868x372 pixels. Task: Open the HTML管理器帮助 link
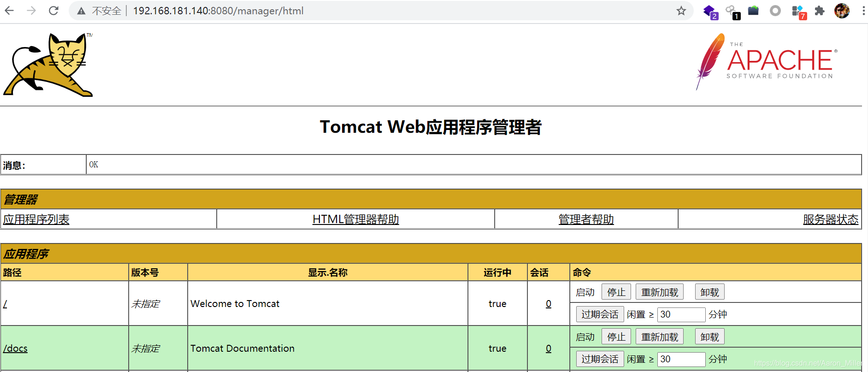[x=355, y=219]
